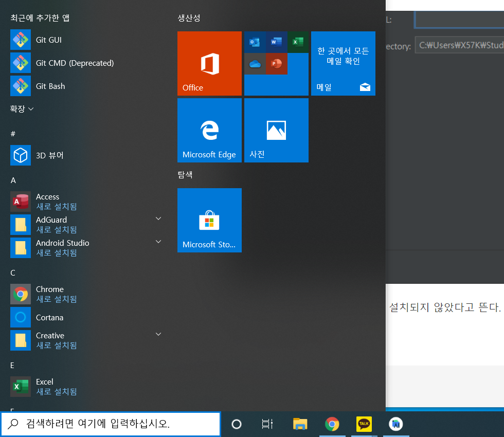
Task: Click the Directory path field in background dialog
Action: pos(460,45)
